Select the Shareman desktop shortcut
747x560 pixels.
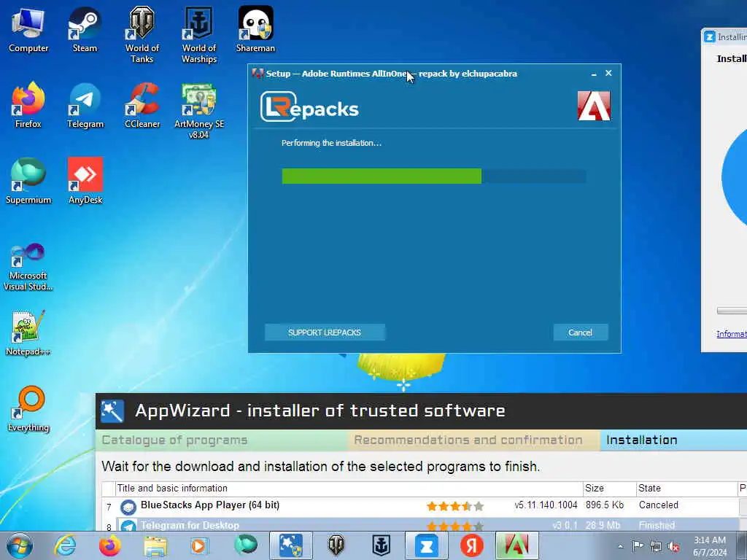pos(256,30)
